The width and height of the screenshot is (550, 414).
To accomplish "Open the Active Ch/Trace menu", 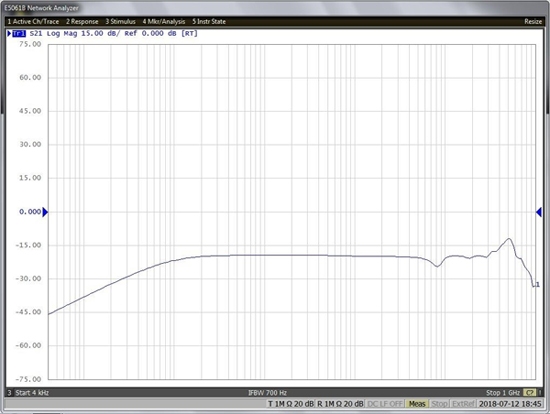I will 33,22.
